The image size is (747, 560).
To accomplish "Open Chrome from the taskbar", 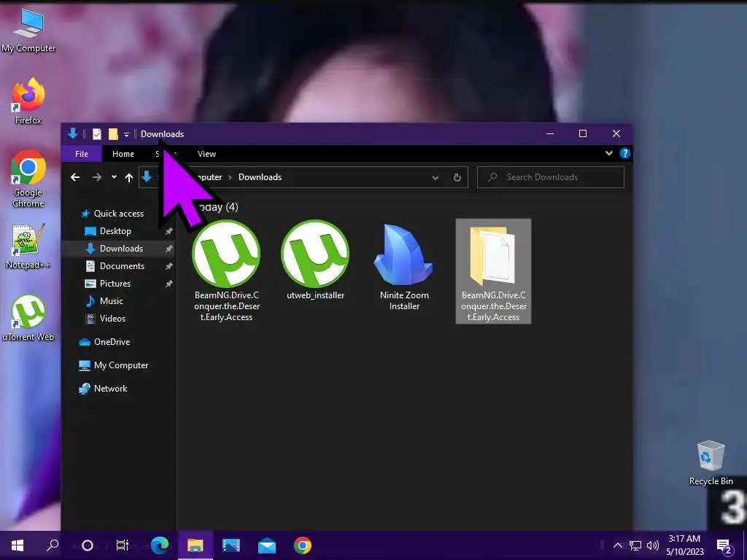I will pos(303,545).
